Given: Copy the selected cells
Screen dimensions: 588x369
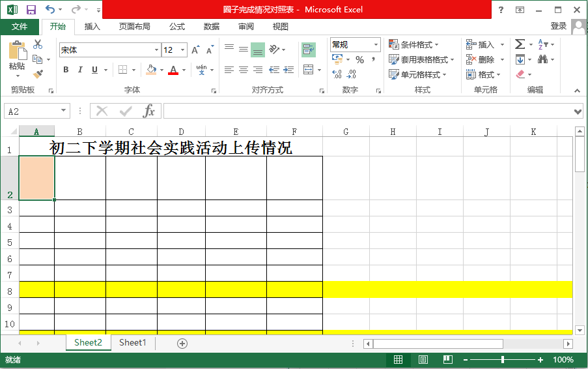Looking at the screenshot, I should 38,59.
